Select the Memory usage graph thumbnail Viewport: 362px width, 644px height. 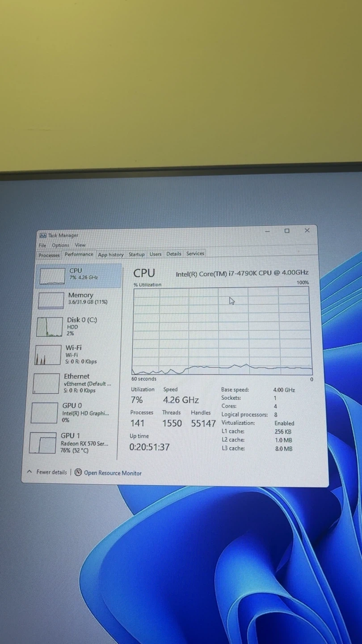pos(51,300)
